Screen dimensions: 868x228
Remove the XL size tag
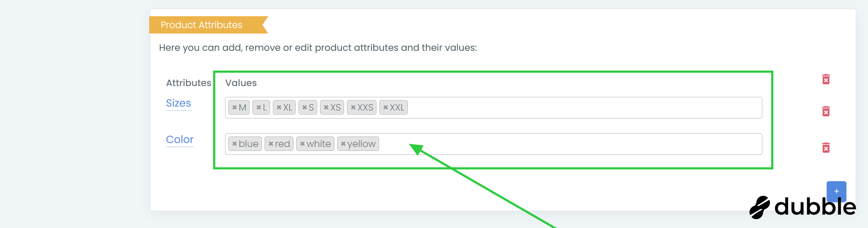pyautogui.click(x=279, y=107)
